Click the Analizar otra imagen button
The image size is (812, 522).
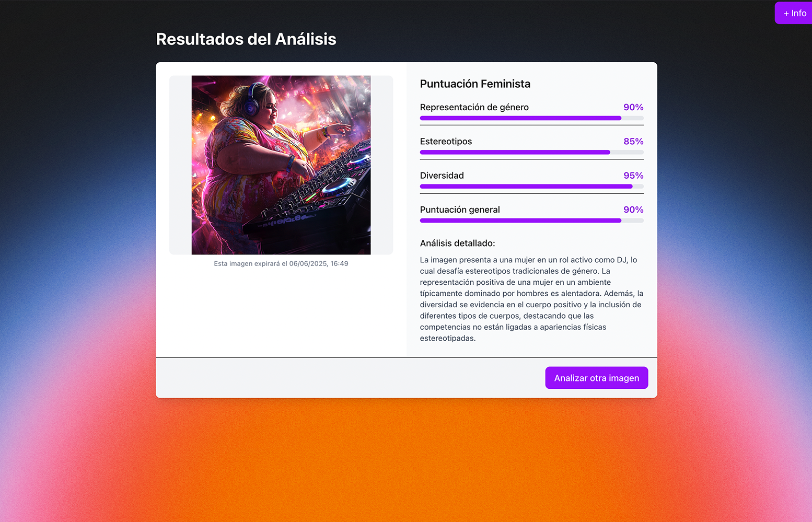596,378
